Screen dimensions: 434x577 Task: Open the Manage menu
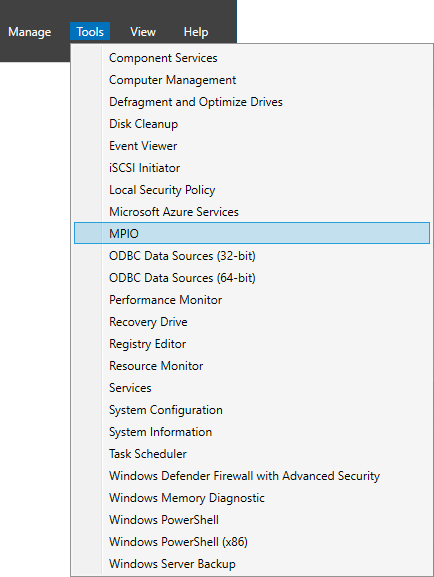(29, 32)
